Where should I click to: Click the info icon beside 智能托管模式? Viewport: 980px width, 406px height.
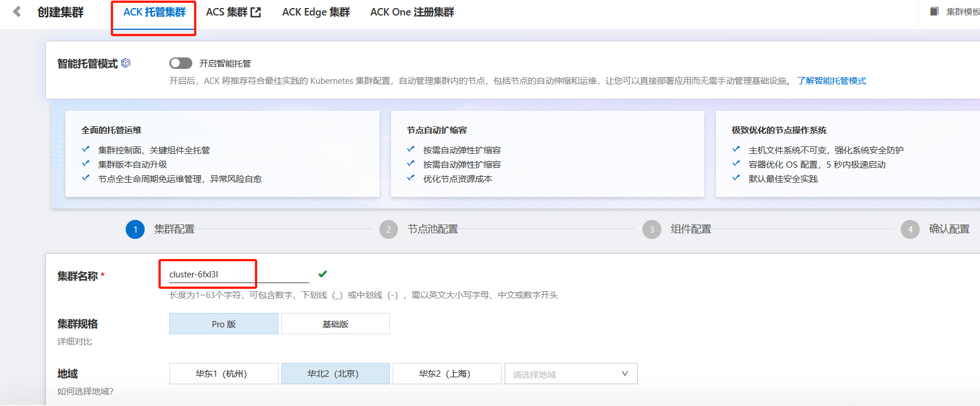coord(126,63)
